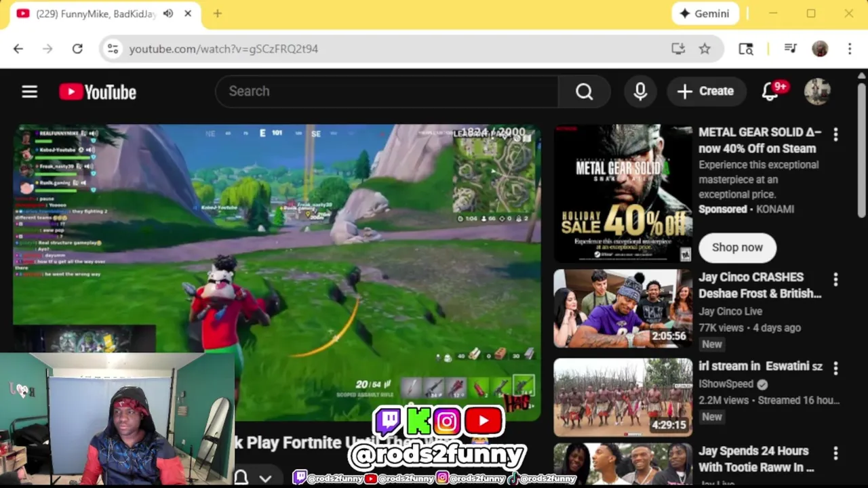
Task: Open the Chrome three-dot menu
Action: (850, 49)
